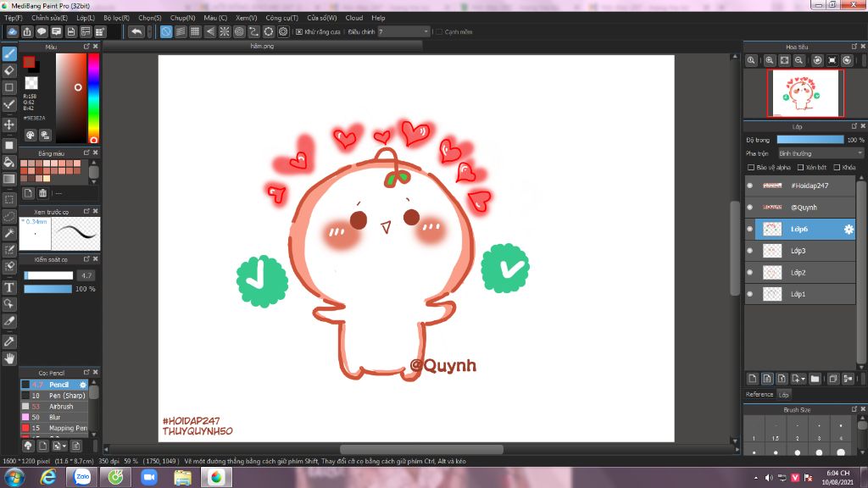The height and width of the screenshot is (488, 868).
Task: Select the Brush tool in left toolbar
Action: (9, 53)
